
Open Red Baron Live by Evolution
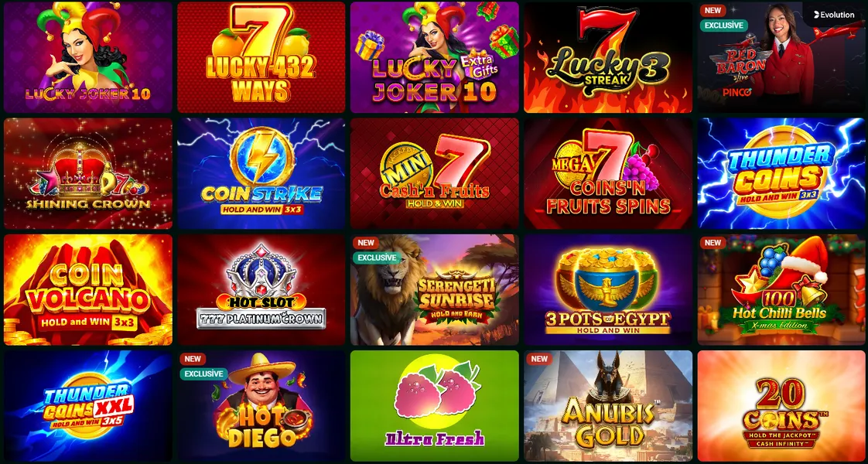click(781, 57)
